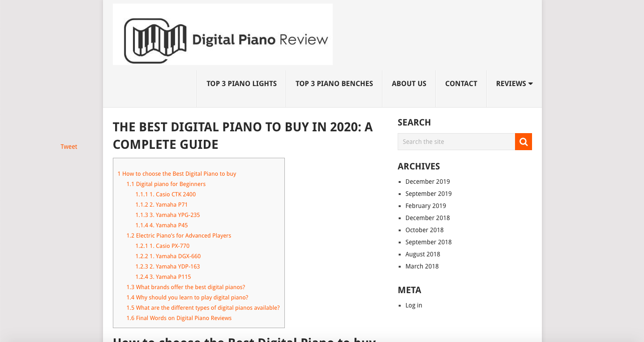Image resolution: width=644 pixels, height=342 pixels.
Task: Open September 2018 archive link
Action: point(429,242)
